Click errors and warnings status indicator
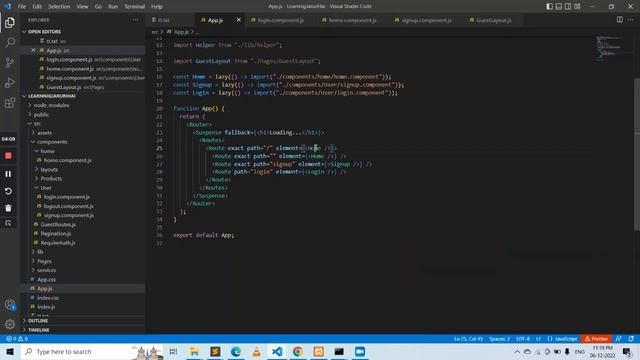This screenshot has width=640, height=360. (17, 339)
